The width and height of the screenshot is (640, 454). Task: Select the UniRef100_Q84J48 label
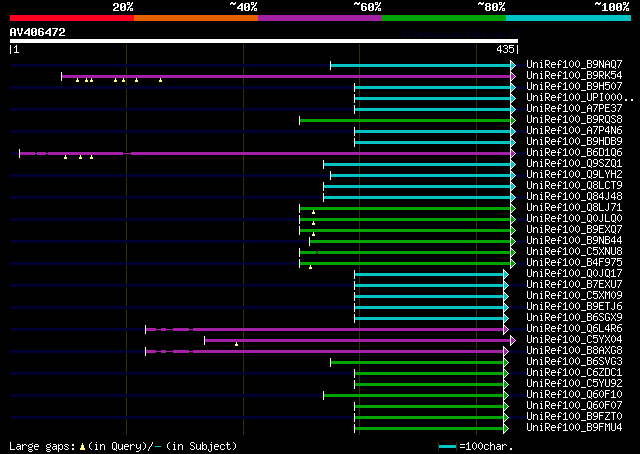(574, 197)
